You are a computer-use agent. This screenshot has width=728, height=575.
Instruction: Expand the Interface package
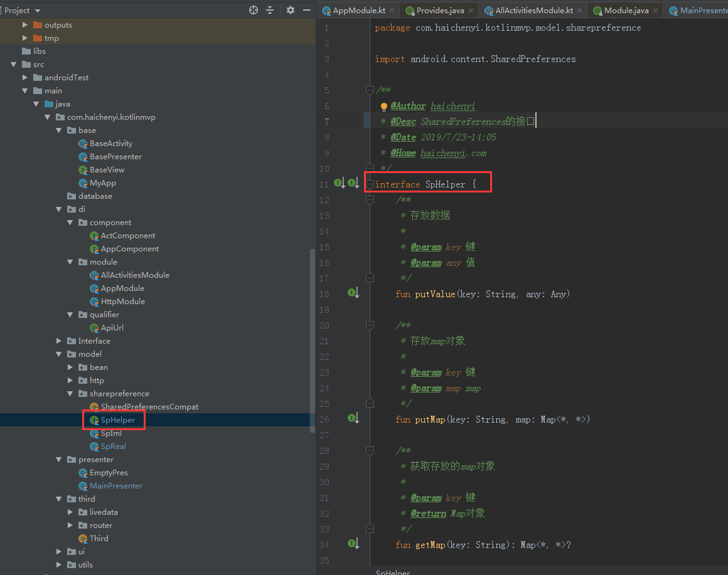point(59,341)
